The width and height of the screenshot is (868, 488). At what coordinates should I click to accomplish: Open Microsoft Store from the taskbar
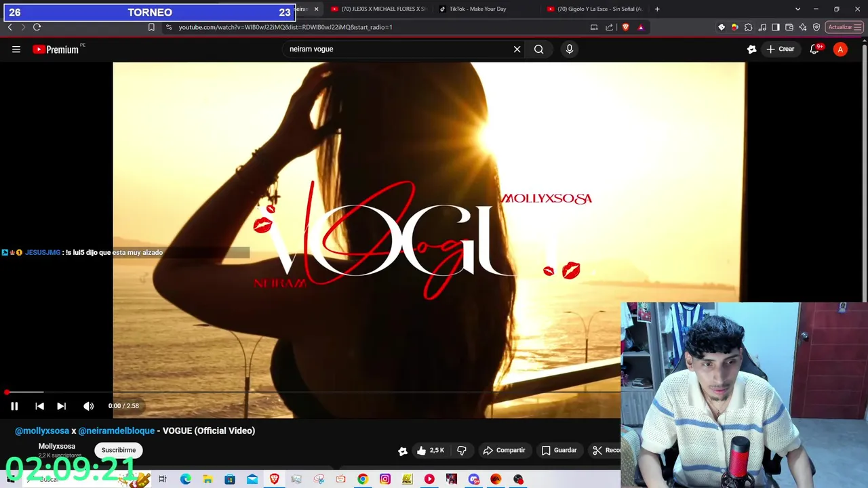230,479
